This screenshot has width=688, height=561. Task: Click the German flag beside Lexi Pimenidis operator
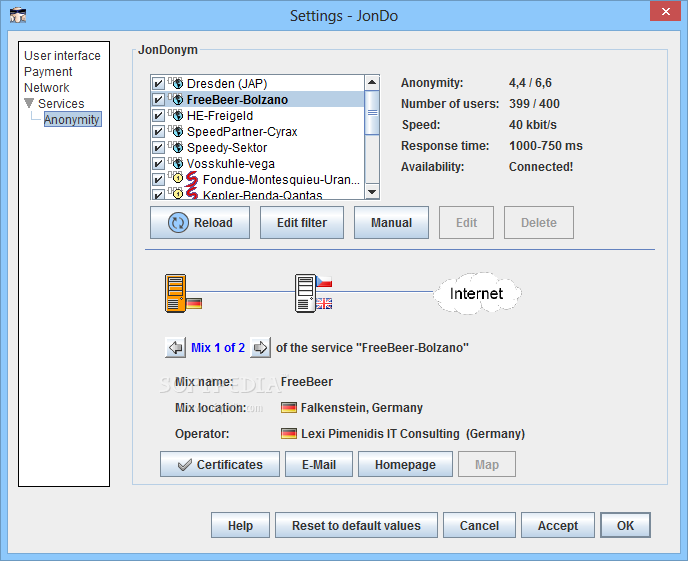(x=289, y=433)
